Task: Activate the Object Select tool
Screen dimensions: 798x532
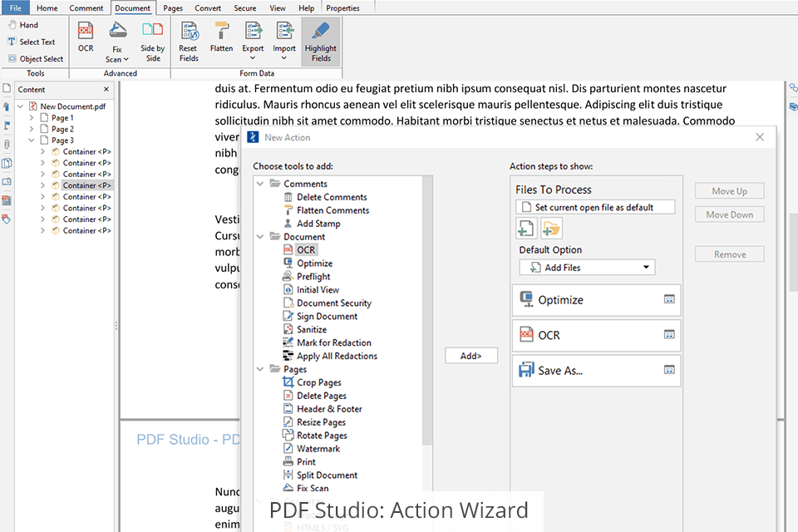Action: tap(36, 58)
